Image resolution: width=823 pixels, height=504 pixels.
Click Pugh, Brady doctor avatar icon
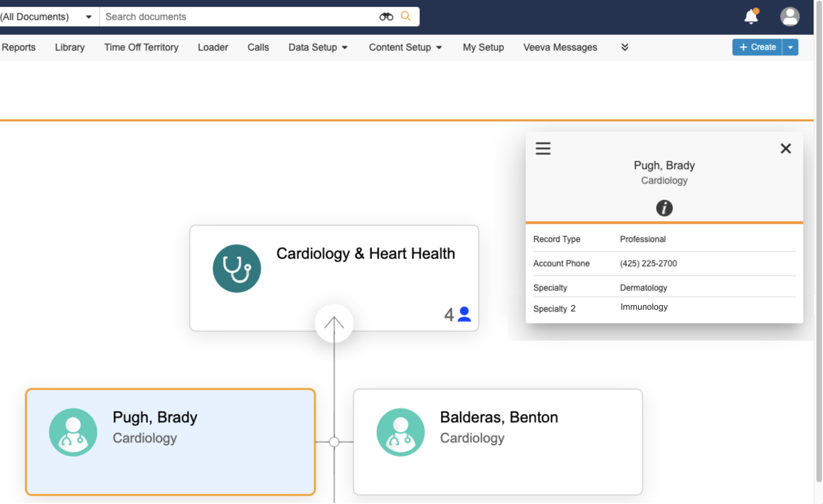(73, 432)
